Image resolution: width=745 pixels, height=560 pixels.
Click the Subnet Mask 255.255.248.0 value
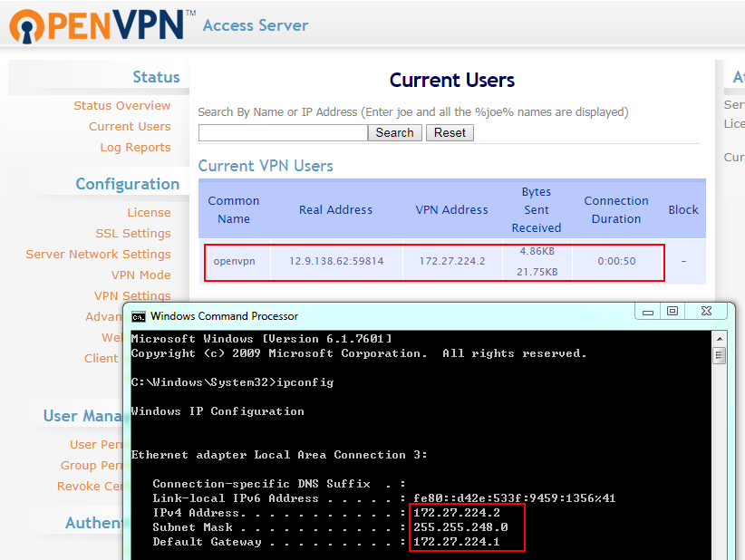460,527
